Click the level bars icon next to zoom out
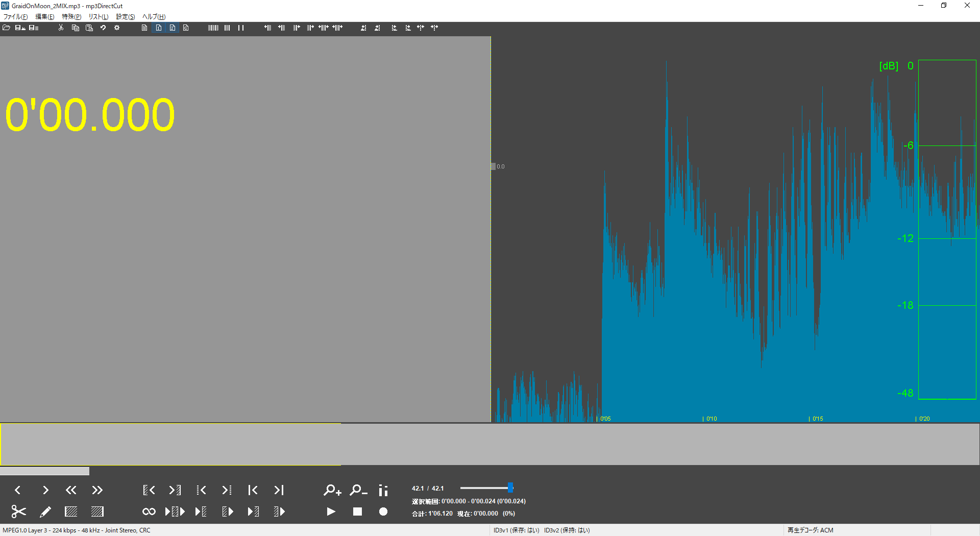 (383, 491)
